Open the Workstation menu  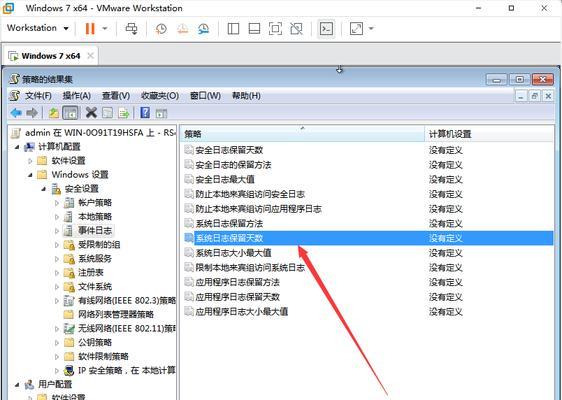(38, 28)
